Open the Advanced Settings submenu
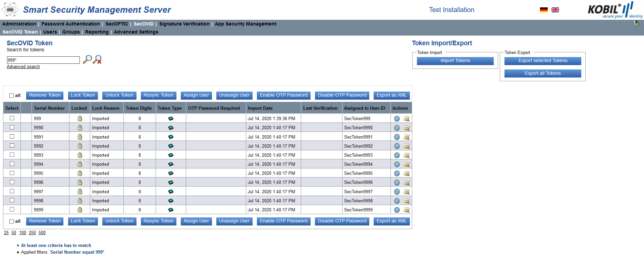 tap(136, 32)
